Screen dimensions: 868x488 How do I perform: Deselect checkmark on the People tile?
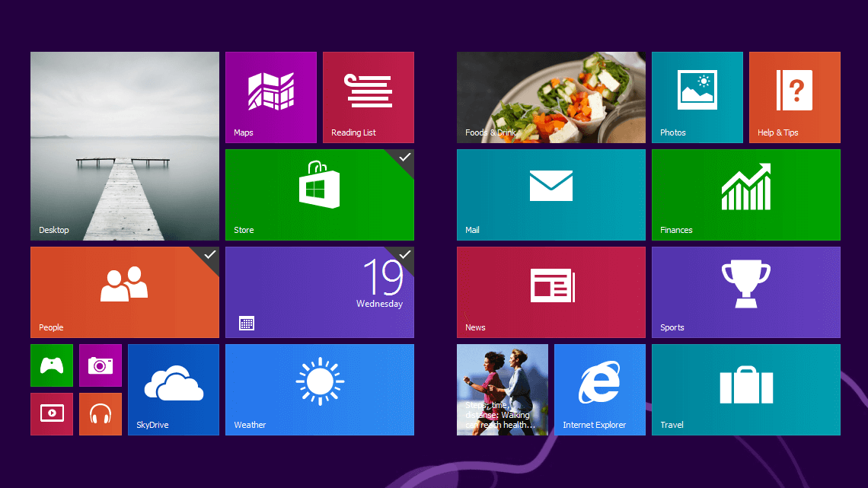pos(210,254)
